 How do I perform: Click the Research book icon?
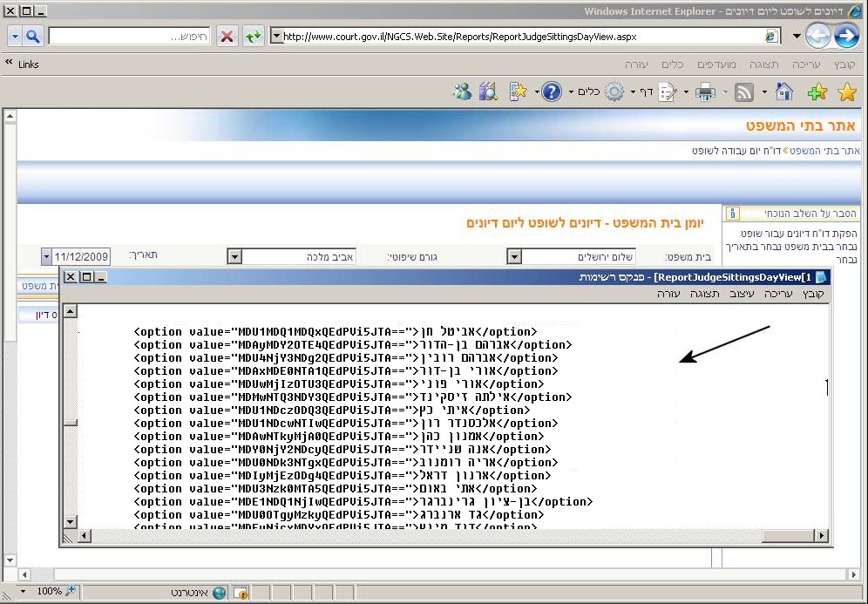488,92
